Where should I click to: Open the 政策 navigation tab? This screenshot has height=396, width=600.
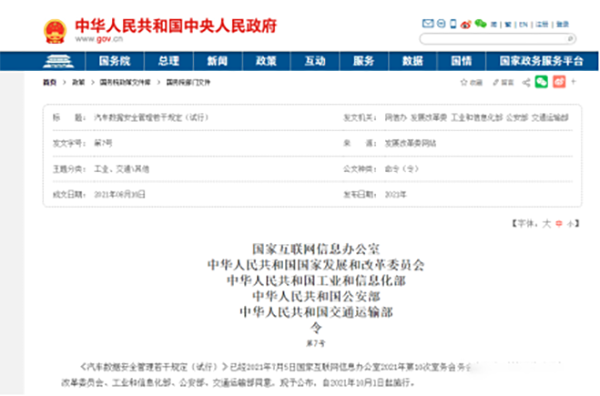tap(266, 61)
